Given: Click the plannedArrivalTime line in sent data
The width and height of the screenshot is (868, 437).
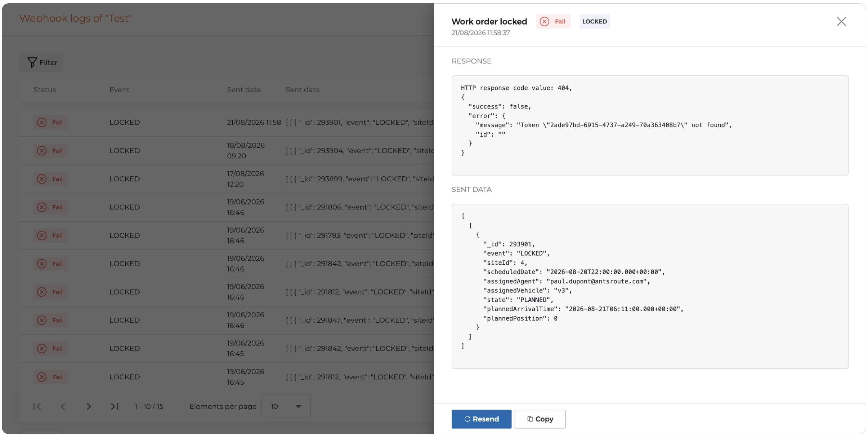Looking at the screenshot, I should pyautogui.click(x=583, y=309).
